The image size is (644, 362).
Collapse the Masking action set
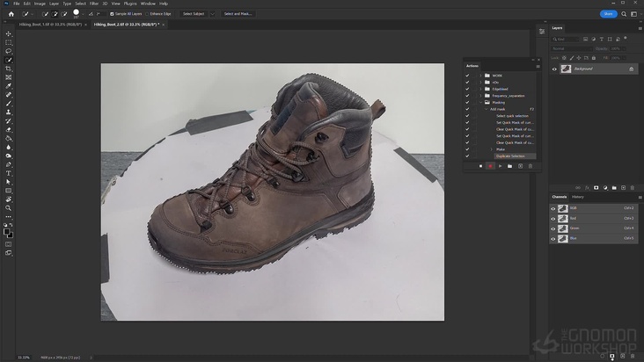point(480,103)
